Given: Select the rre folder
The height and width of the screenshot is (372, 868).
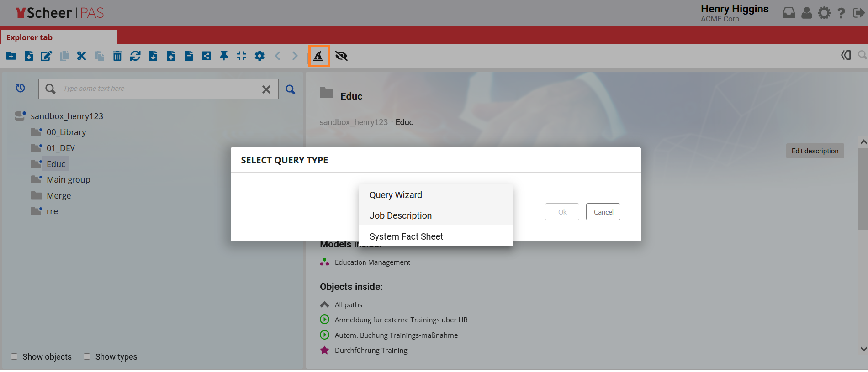Looking at the screenshot, I should [52, 211].
